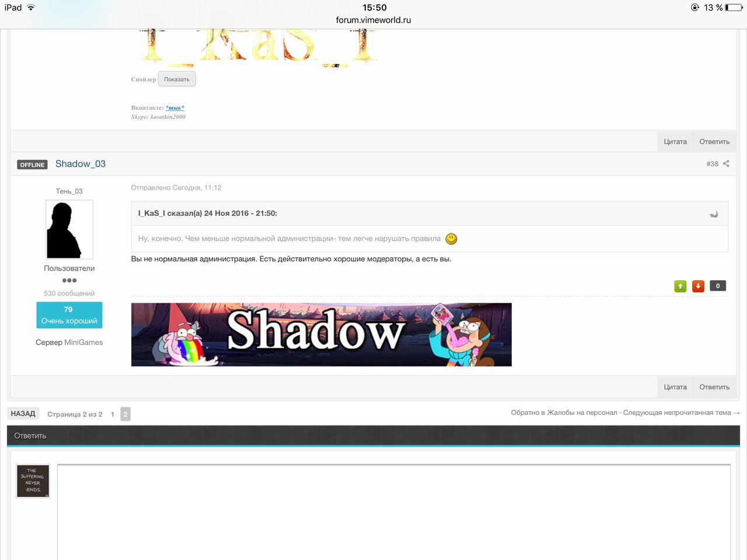This screenshot has height=560, width=747.
Task: Open page jump Страница 2 из 2
Action: (75, 414)
